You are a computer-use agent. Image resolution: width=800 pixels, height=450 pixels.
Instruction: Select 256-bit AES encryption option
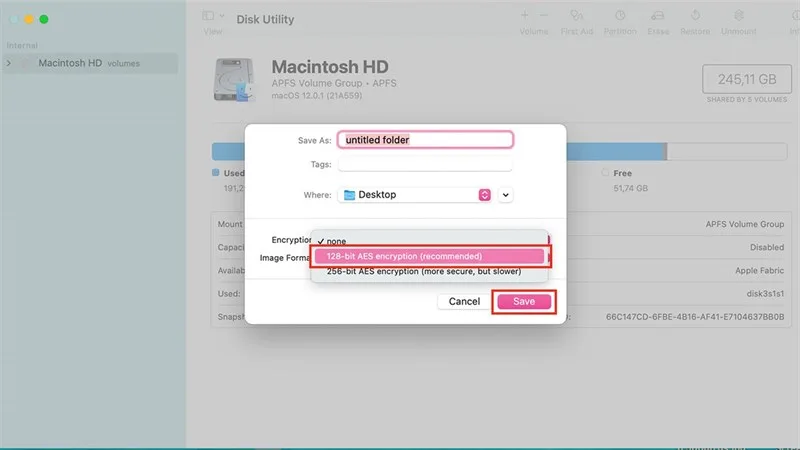click(429, 271)
